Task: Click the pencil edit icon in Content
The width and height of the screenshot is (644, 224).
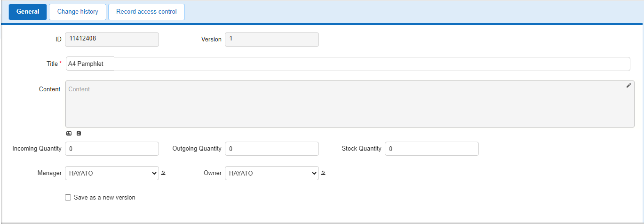Action: pos(628,86)
